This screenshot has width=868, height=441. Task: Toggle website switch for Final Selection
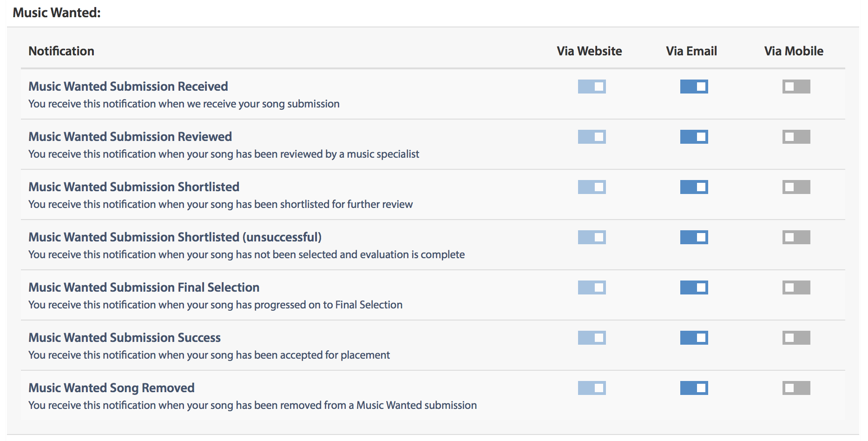coord(592,287)
